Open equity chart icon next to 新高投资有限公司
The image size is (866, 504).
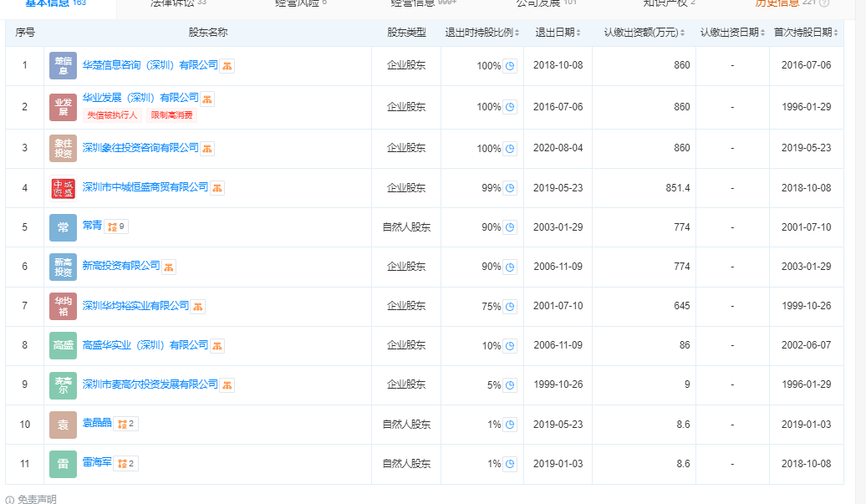tap(169, 267)
